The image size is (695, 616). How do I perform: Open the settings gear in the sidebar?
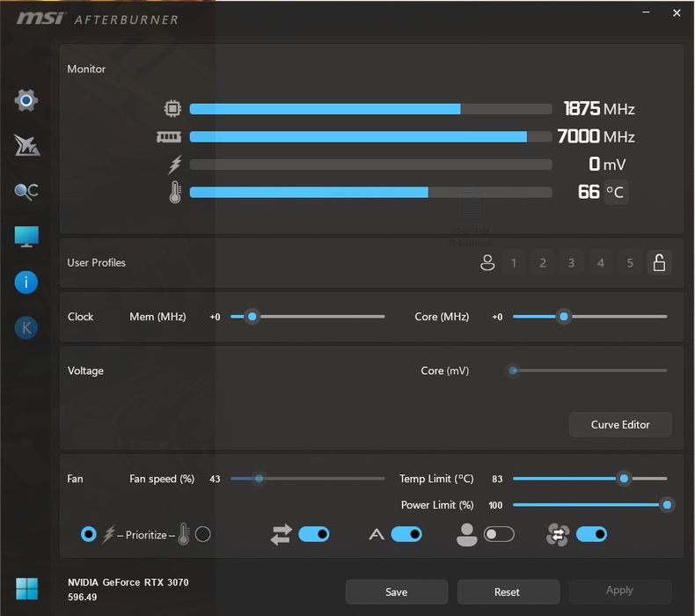pos(26,100)
